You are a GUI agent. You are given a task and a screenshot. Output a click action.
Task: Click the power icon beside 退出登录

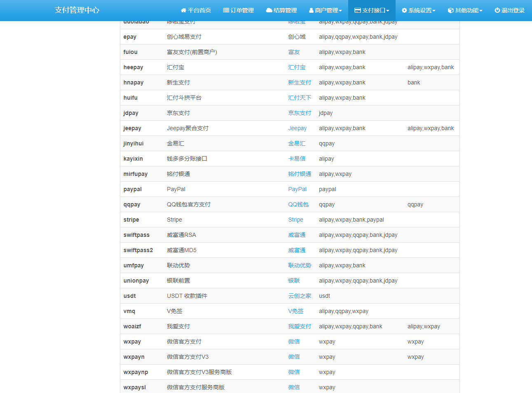click(497, 10)
